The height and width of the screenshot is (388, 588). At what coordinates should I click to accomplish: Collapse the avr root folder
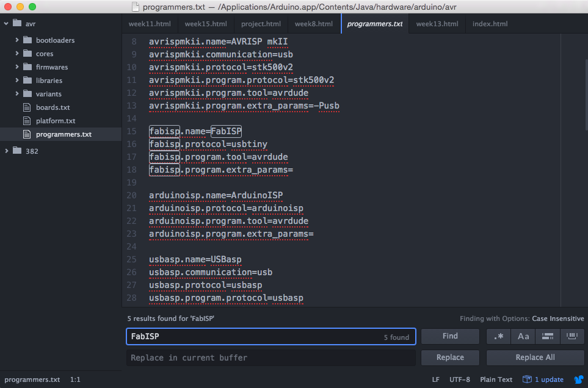6,24
